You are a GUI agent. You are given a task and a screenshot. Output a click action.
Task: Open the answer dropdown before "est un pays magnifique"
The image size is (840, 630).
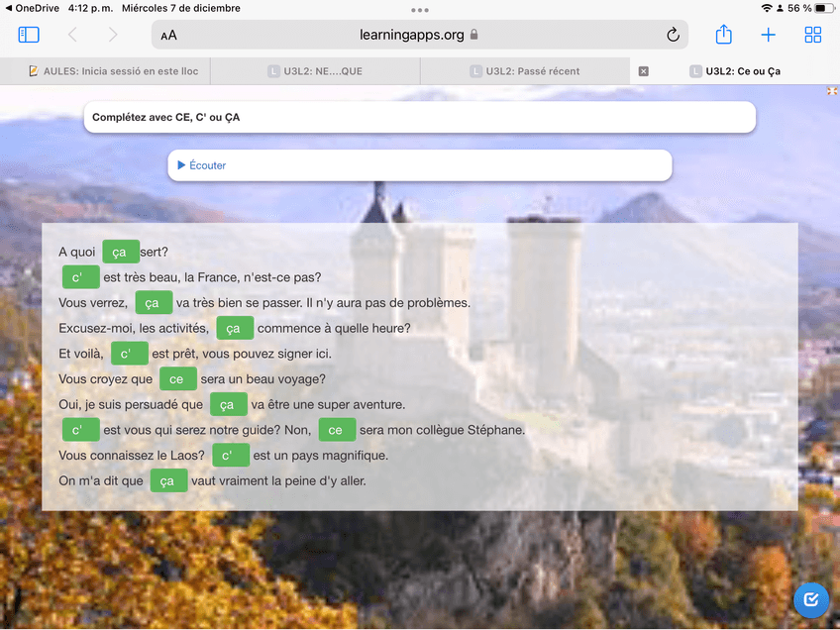(230, 456)
